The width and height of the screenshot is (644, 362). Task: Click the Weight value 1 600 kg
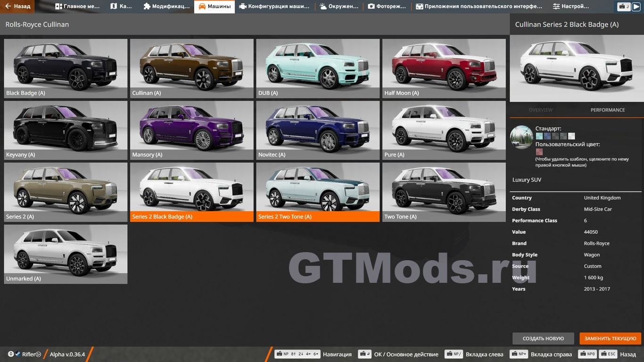click(593, 278)
